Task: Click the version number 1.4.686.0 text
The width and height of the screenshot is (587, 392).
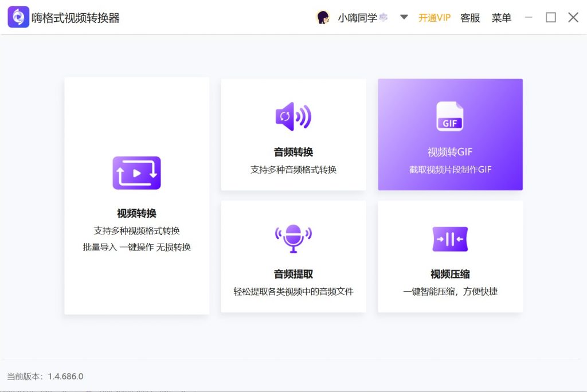Action: (x=66, y=377)
